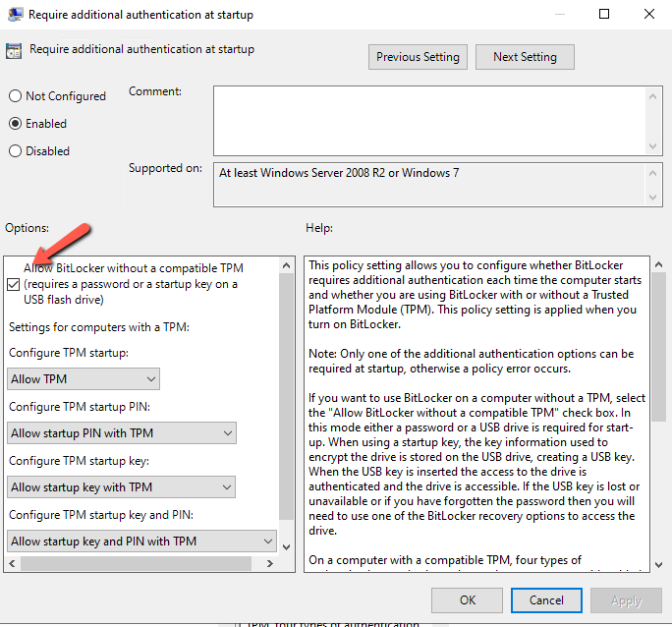Open the Configure TPM startup dropdown
672x627 pixels.
coord(84,379)
